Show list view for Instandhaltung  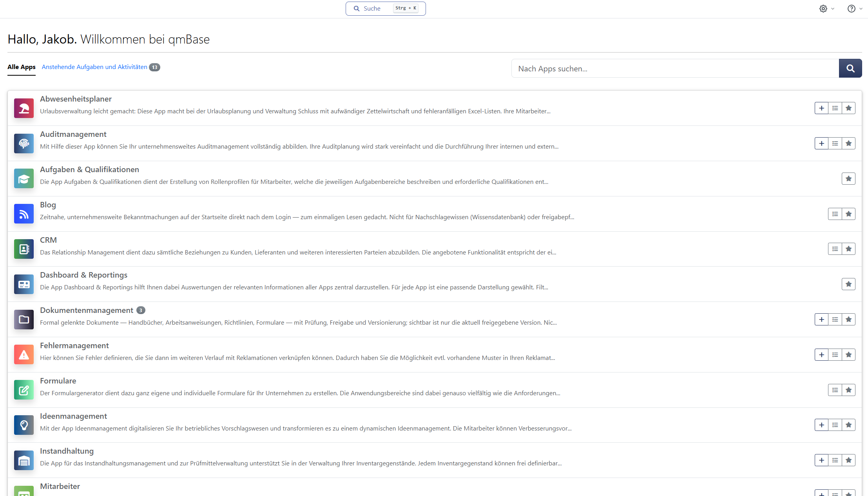[x=835, y=460]
